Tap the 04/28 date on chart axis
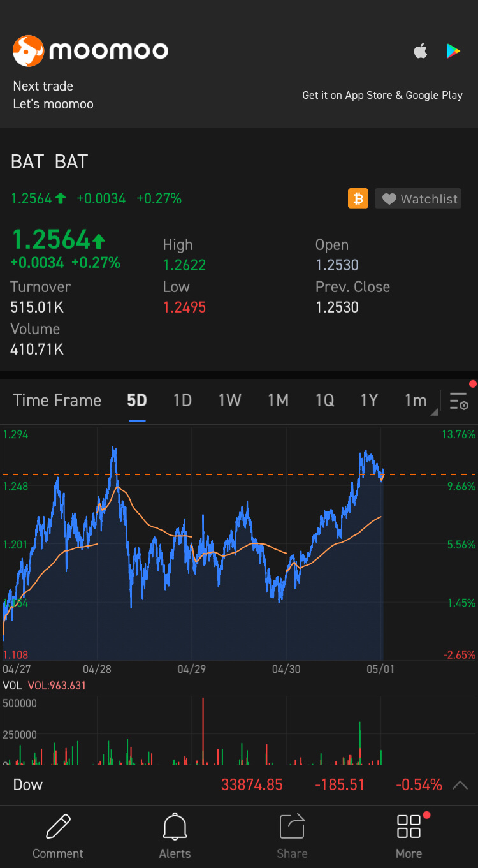Screen dimensions: 478x868 pyautogui.click(x=98, y=669)
